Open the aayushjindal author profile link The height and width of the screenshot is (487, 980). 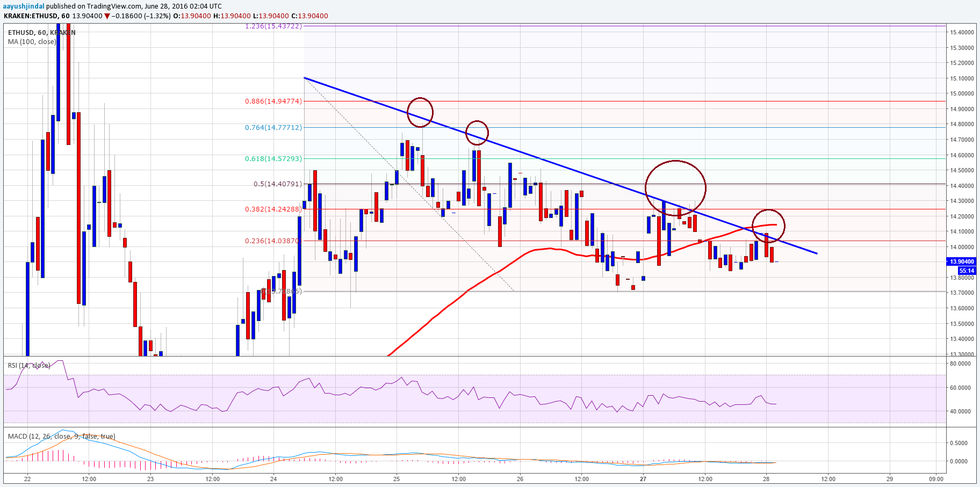click(24, 6)
